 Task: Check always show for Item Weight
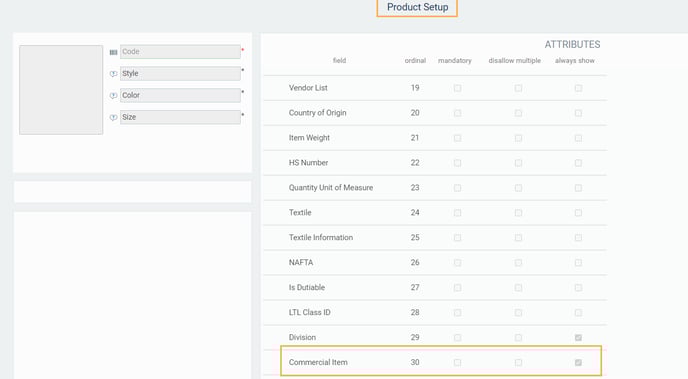pos(578,138)
